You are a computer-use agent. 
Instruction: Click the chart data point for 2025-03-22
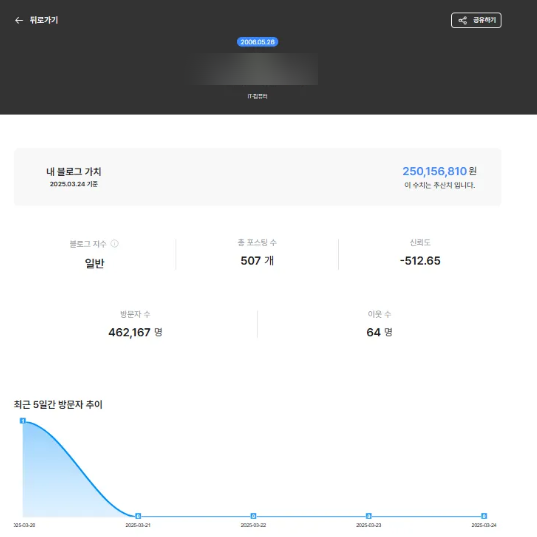pyautogui.click(x=253, y=516)
